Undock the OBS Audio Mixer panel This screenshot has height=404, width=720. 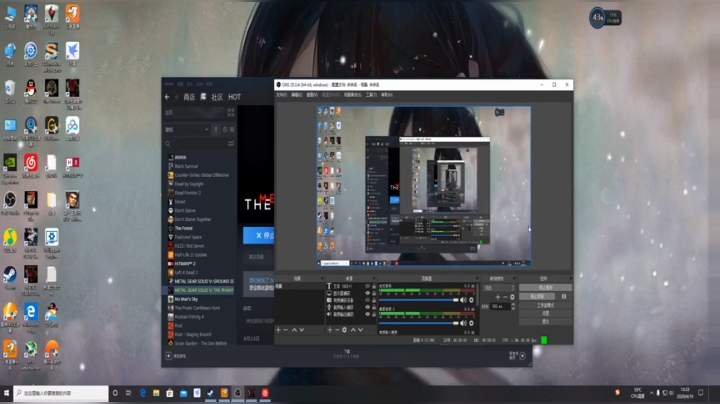pyautogui.click(x=476, y=279)
